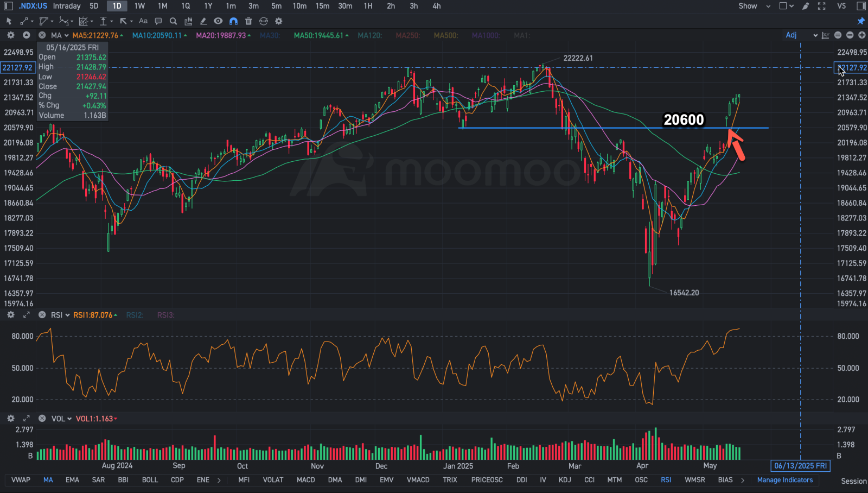Viewport: 868px width, 493px height.
Task: Click the VS compare button
Action: 841,6
